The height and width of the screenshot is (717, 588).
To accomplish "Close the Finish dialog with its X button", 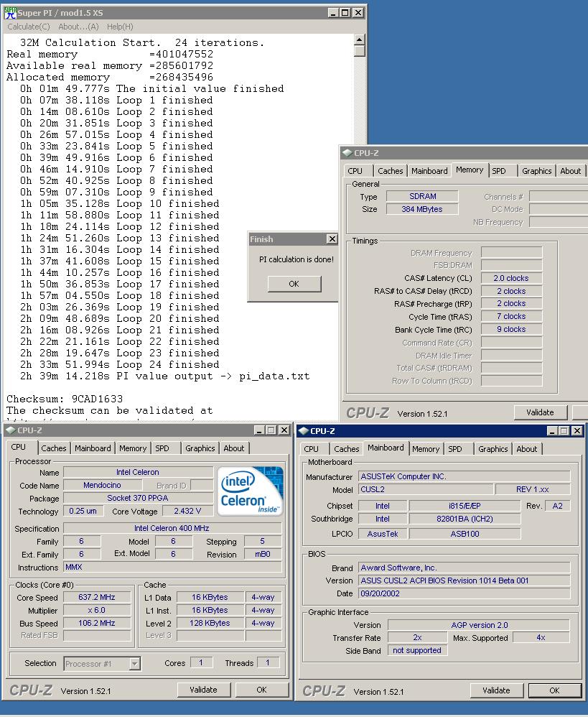I will [332, 239].
